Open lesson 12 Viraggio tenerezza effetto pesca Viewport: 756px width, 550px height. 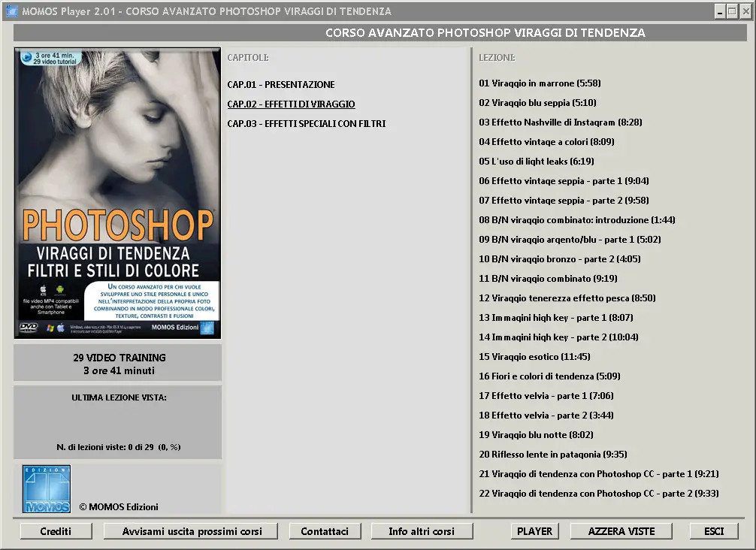click(x=567, y=298)
